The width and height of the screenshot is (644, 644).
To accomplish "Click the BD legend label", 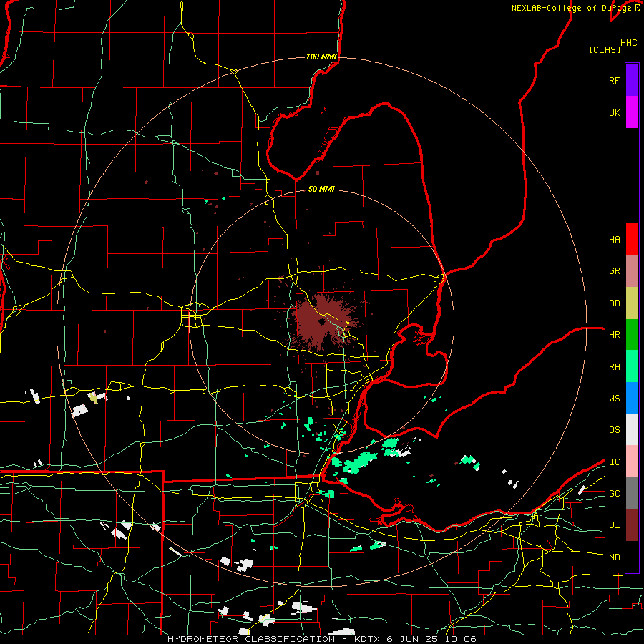I will 615,303.
